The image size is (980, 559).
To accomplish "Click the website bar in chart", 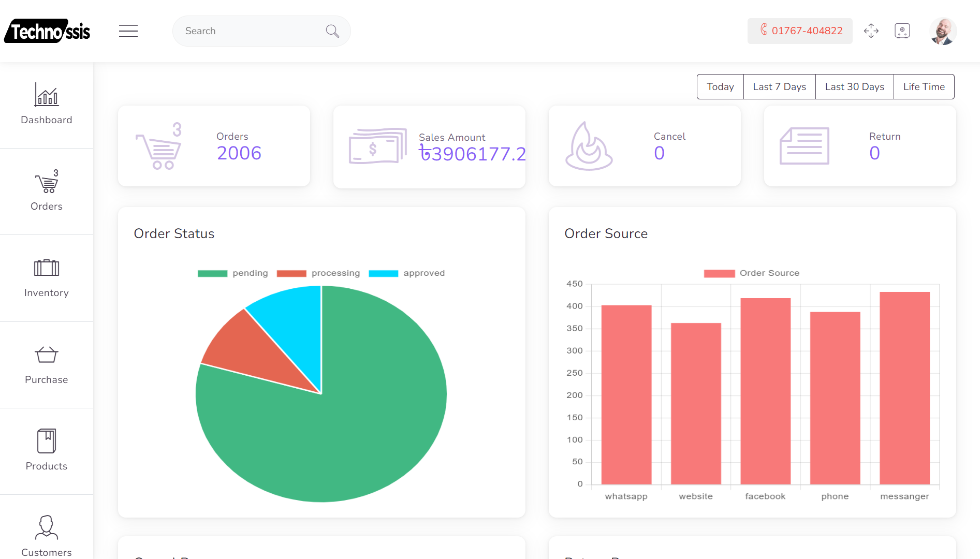I will pyautogui.click(x=696, y=403).
